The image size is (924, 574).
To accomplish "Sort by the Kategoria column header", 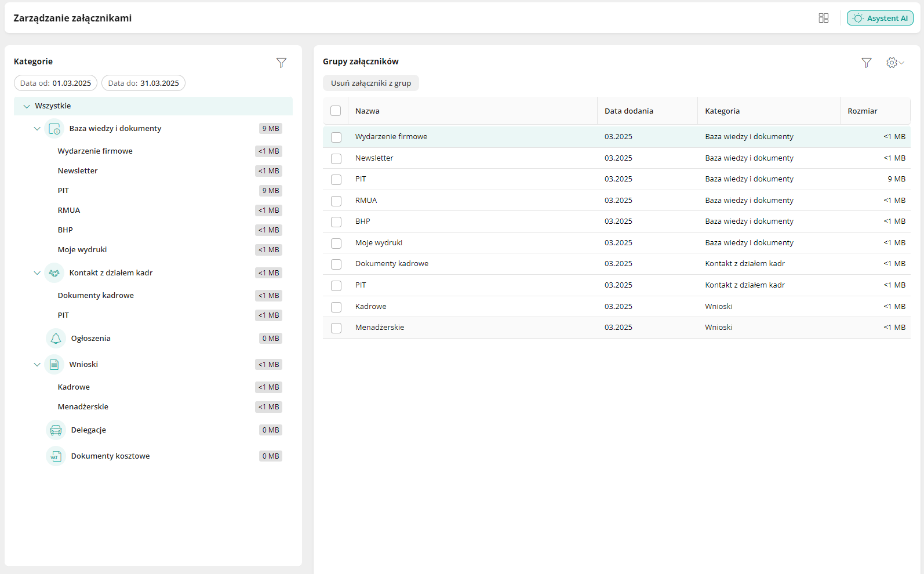I will 722,111.
